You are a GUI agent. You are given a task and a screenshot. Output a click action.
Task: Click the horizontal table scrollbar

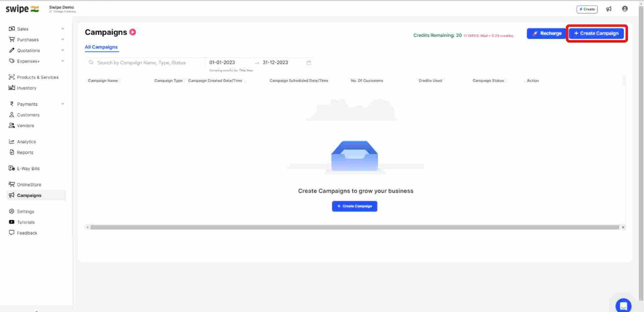[x=355, y=227]
